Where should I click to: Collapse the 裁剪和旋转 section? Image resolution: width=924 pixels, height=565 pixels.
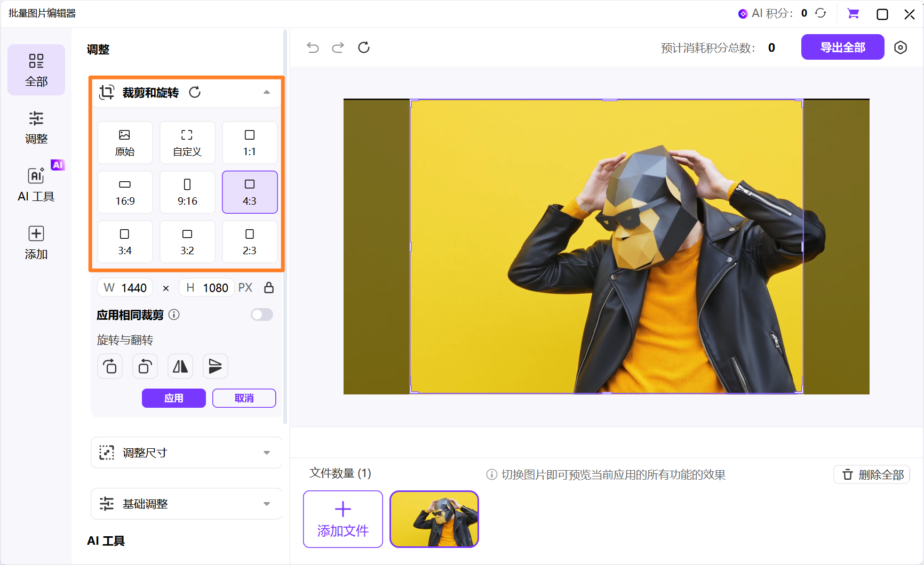[267, 92]
